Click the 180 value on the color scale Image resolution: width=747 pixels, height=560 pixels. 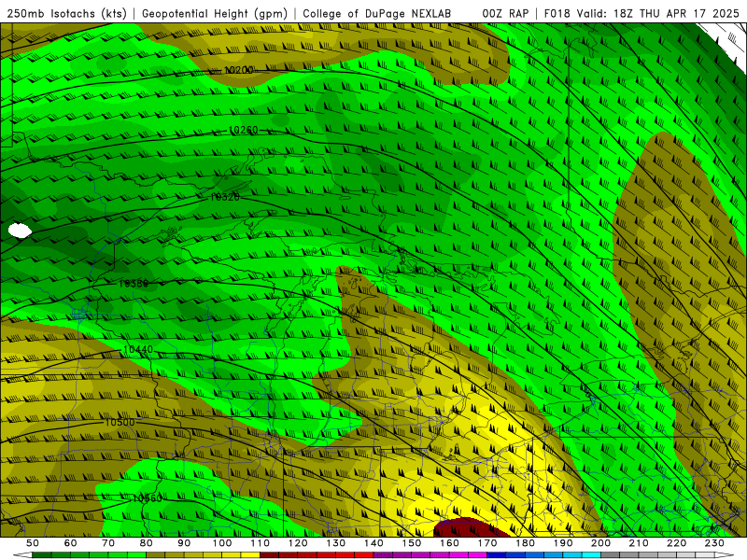click(525, 543)
